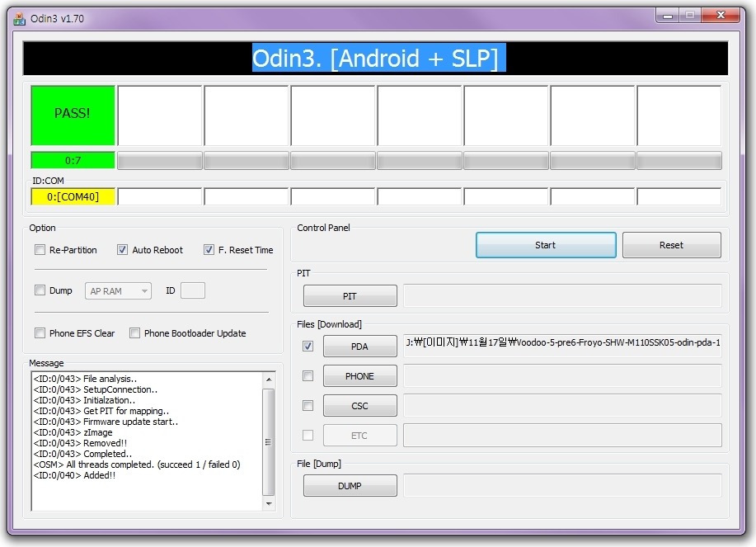Check the CSC file checkbox
Image resolution: width=756 pixels, height=547 pixels.
click(x=308, y=406)
